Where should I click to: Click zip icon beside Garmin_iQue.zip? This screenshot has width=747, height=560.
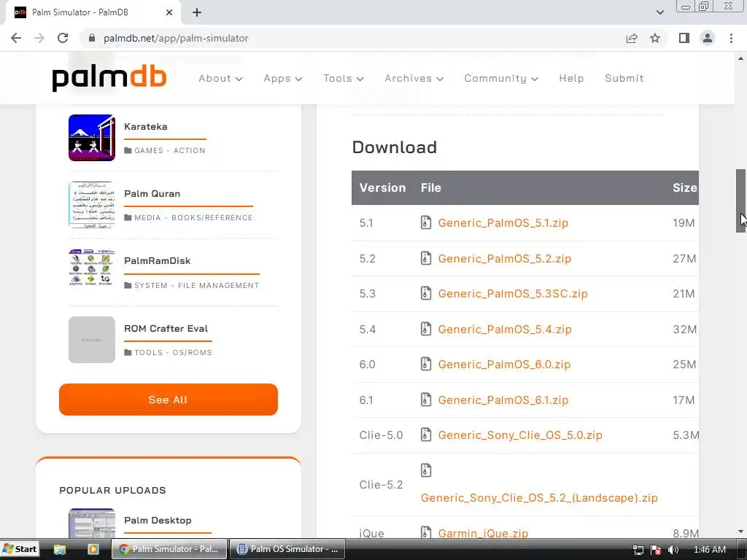click(x=426, y=533)
